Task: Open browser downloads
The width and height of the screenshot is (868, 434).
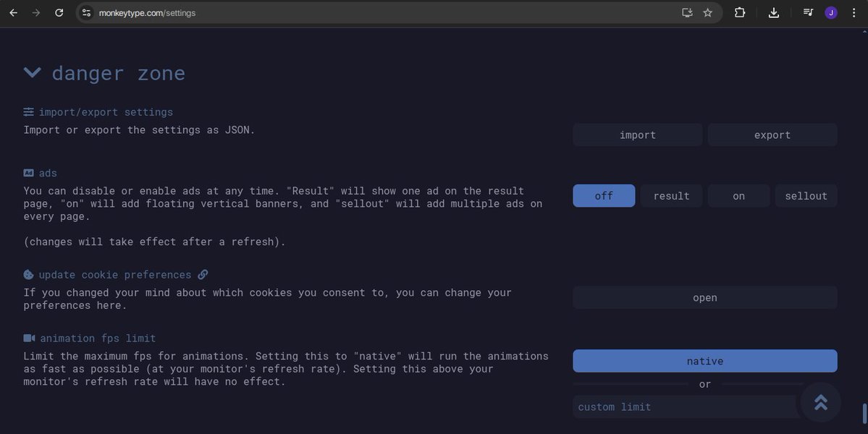Action: click(774, 13)
